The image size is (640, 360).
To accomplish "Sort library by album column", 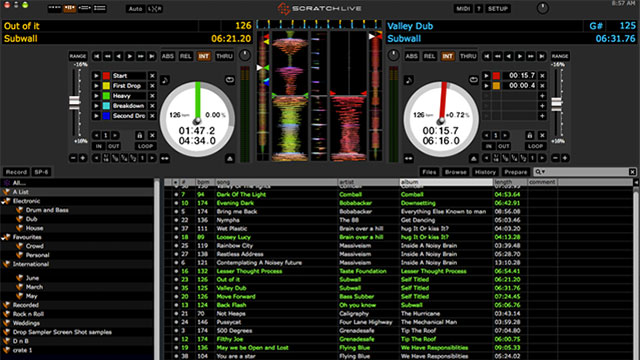I will (x=446, y=182).
